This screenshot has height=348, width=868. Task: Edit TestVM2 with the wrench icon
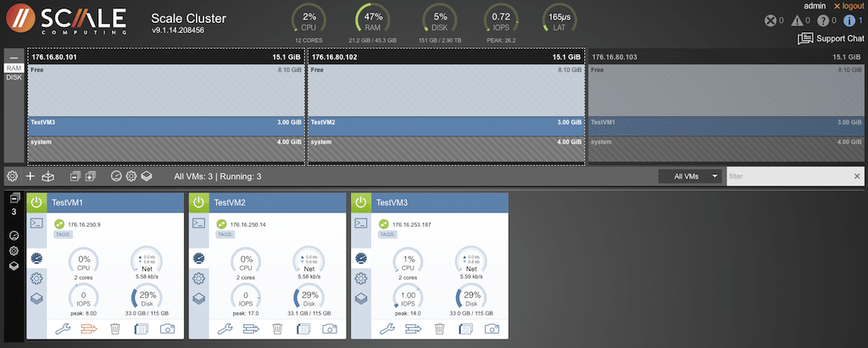(225, 329)
